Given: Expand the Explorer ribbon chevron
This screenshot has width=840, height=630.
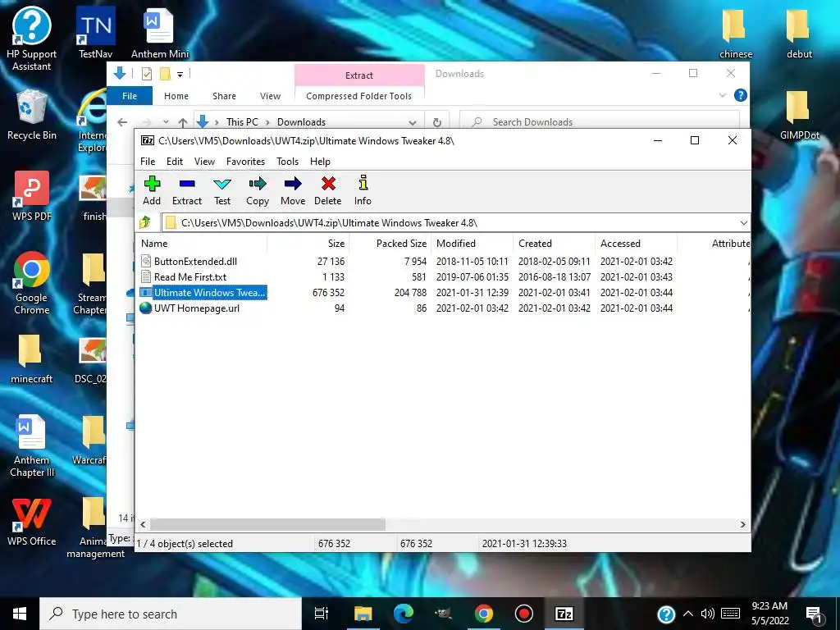Looking at the screenshot, I should [x=722, y=95].
